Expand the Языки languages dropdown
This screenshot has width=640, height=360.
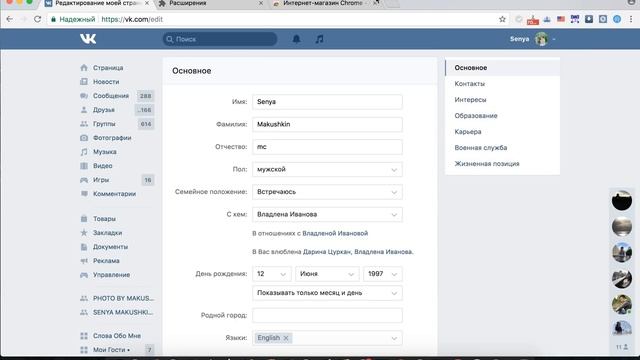tap(394, 338)
